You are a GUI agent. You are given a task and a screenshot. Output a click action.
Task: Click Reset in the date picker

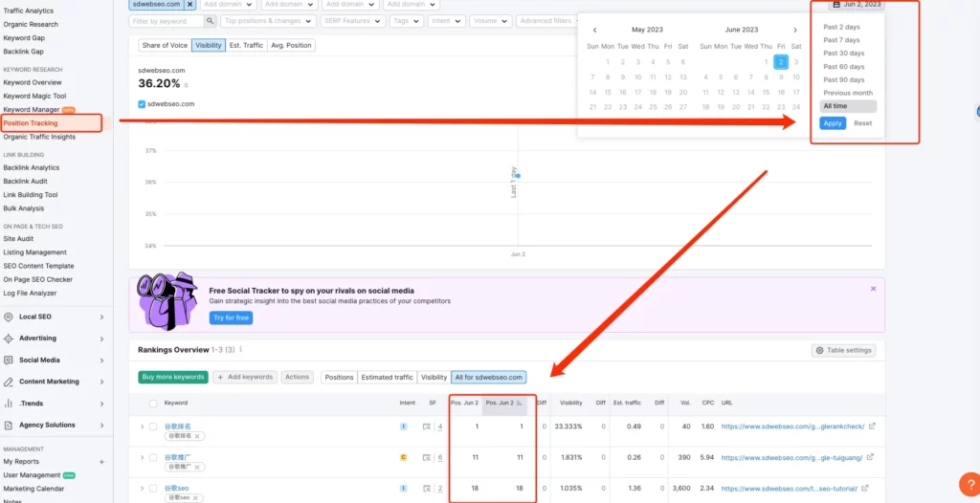point(862,123)
